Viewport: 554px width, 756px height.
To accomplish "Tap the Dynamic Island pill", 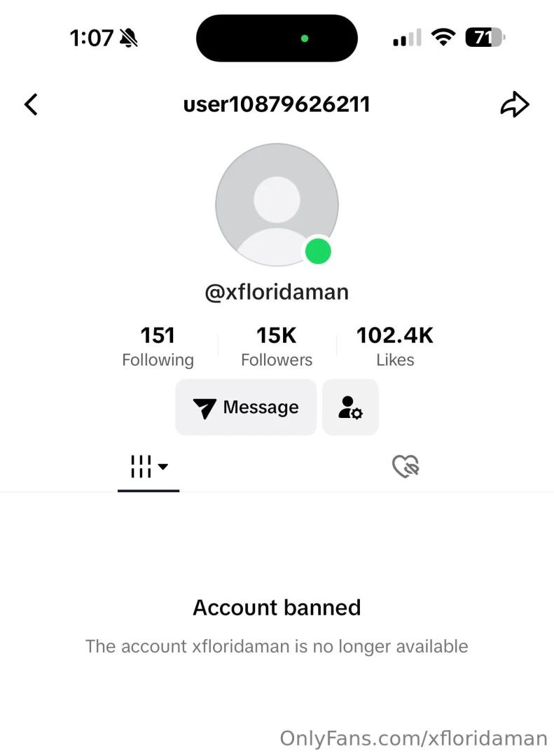I will pyautogui.click(x=277, y=38).
